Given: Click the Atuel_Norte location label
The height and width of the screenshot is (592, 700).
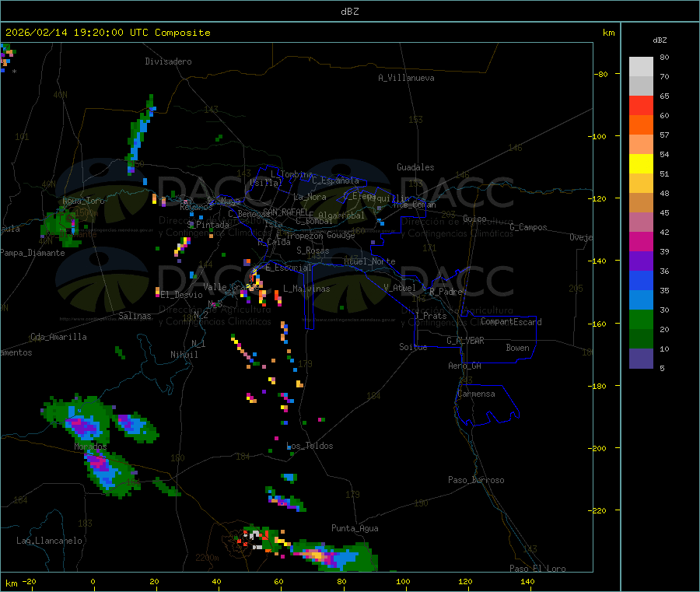Looking at the screenshot, I should (x=369, y=261).
